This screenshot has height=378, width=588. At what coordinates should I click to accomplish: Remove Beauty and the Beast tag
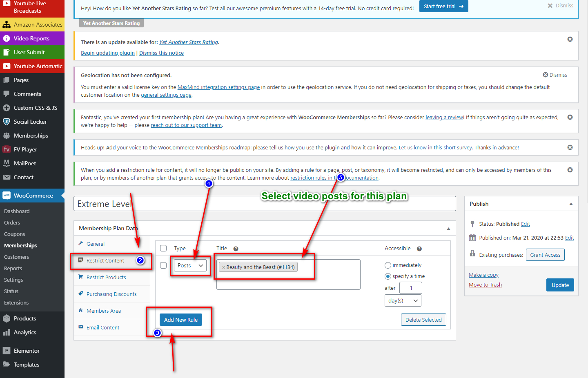223,267
